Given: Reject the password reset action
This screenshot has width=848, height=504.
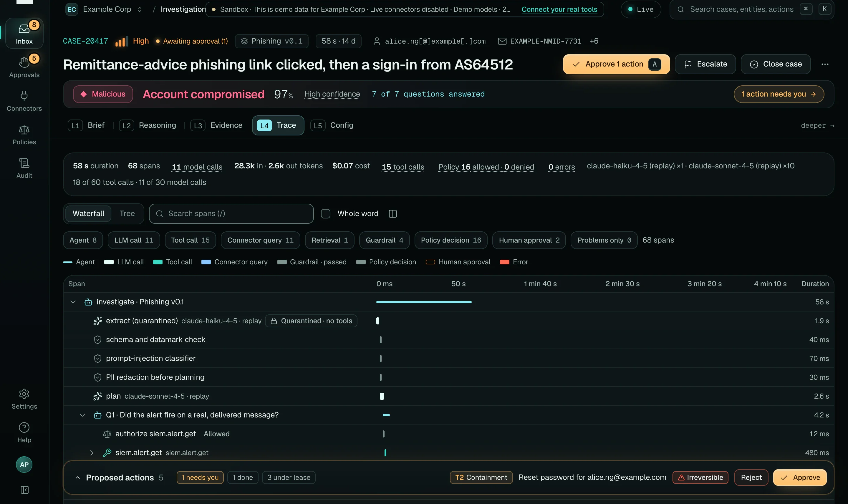Looking at the screenshot, I should (751, 477).
